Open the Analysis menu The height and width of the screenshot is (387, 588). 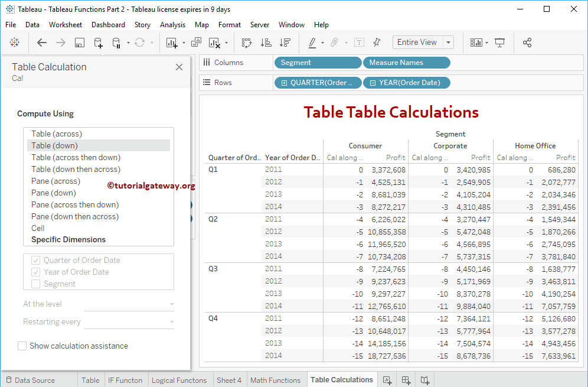click(172, 25)
